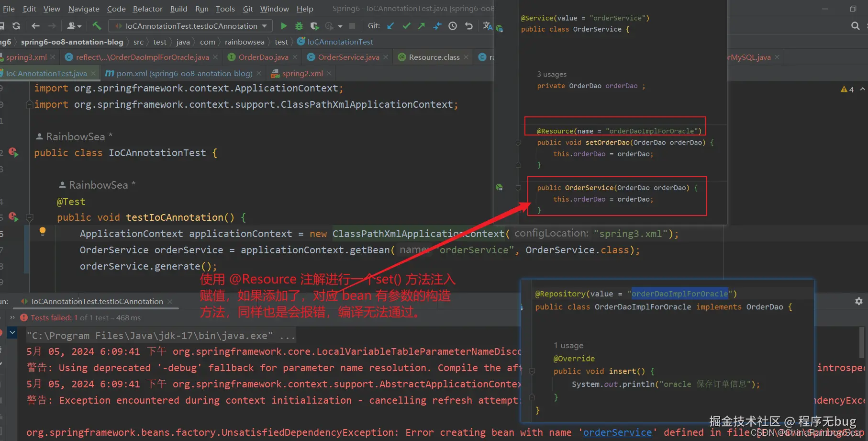The image size is (868, 441).
Task: Click the Translate plugin icon
Action: click(x=487, y=26)
